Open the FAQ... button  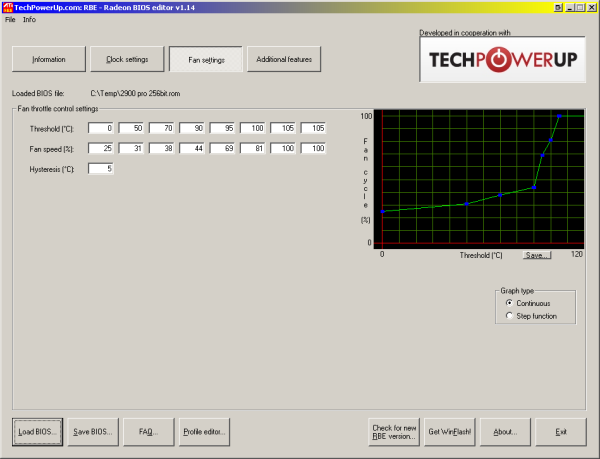point(148,432)
